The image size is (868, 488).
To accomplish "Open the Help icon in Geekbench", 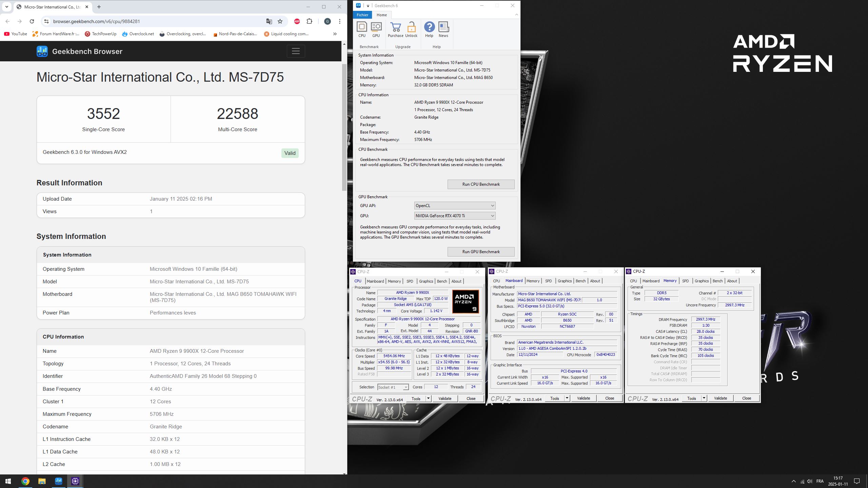I will [x=429, y=29].
